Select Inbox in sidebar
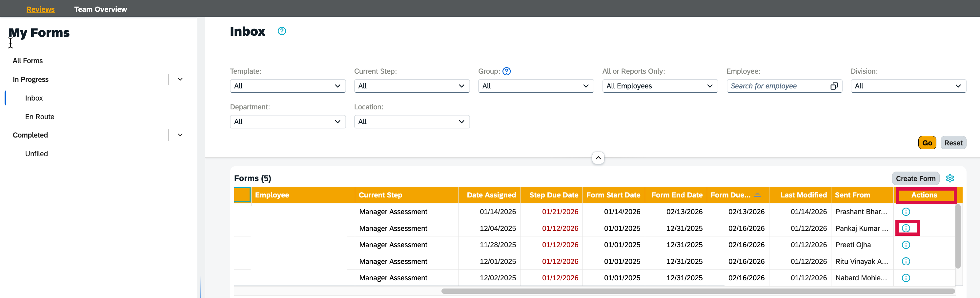Screen dimensions: 980x298 pyautogui.click(x=34, y=98)
